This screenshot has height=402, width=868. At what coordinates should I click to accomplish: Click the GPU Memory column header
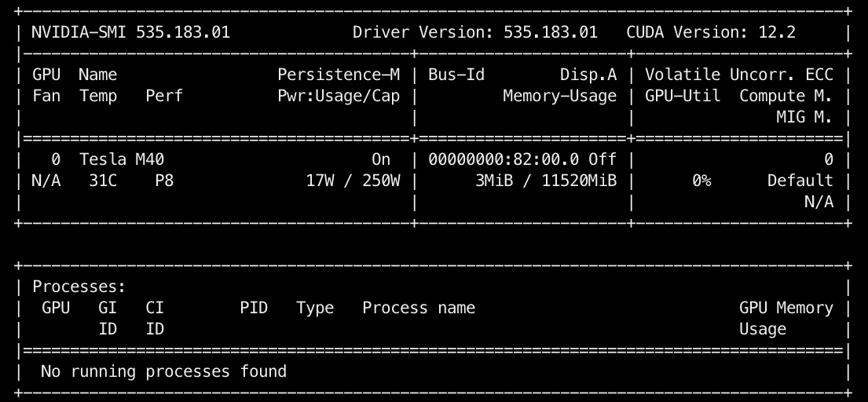tap(786, 308)
